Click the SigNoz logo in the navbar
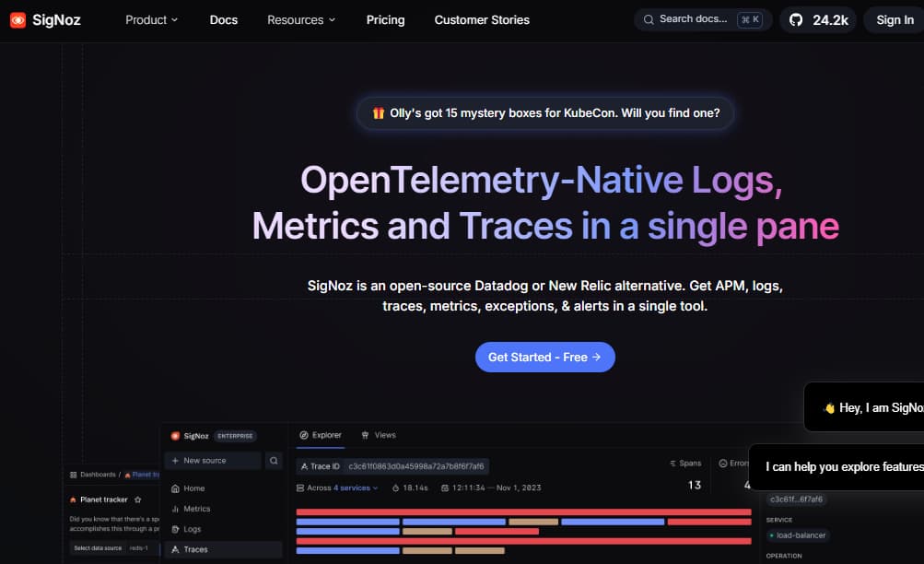Screen dimensions: 924x564 [44, 18]
